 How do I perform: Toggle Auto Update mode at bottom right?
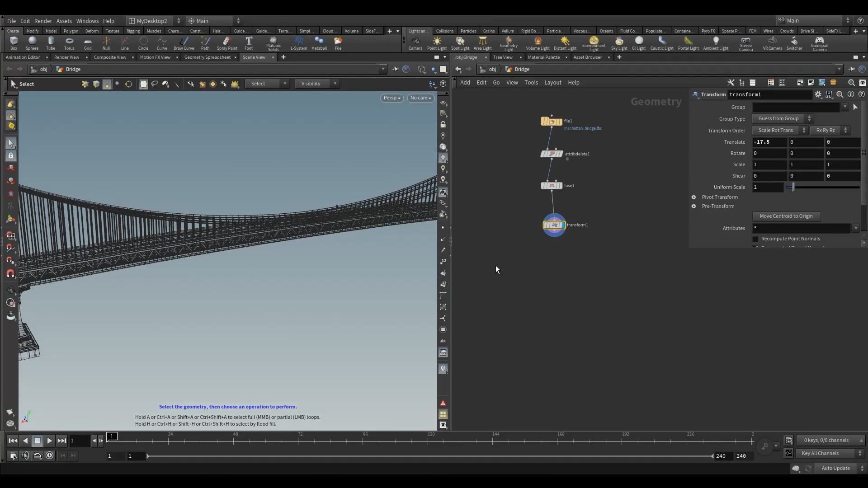tap(837, 469)
